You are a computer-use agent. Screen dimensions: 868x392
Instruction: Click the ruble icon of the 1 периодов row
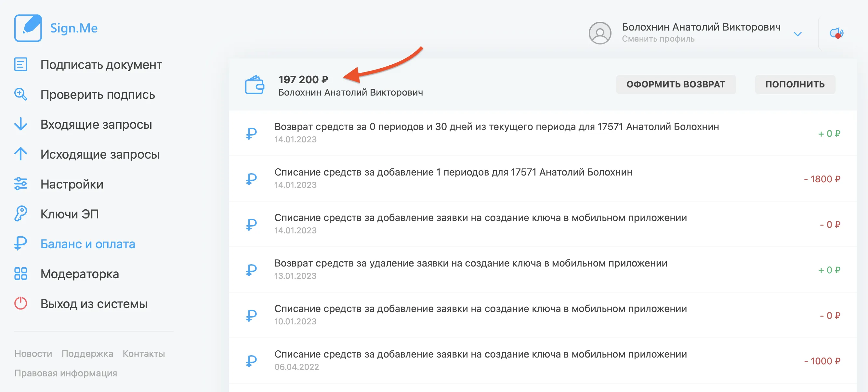tap(251, 179)
